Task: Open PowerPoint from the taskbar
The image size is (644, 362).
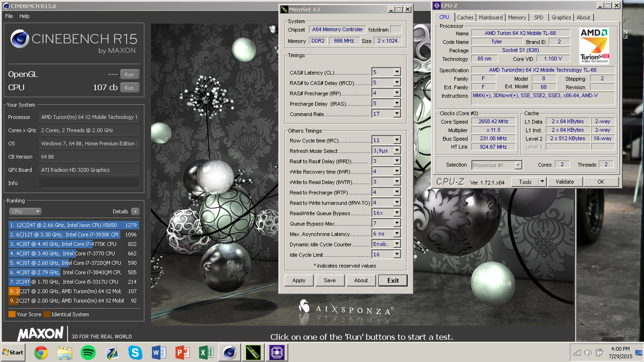Action: point(182,352)
